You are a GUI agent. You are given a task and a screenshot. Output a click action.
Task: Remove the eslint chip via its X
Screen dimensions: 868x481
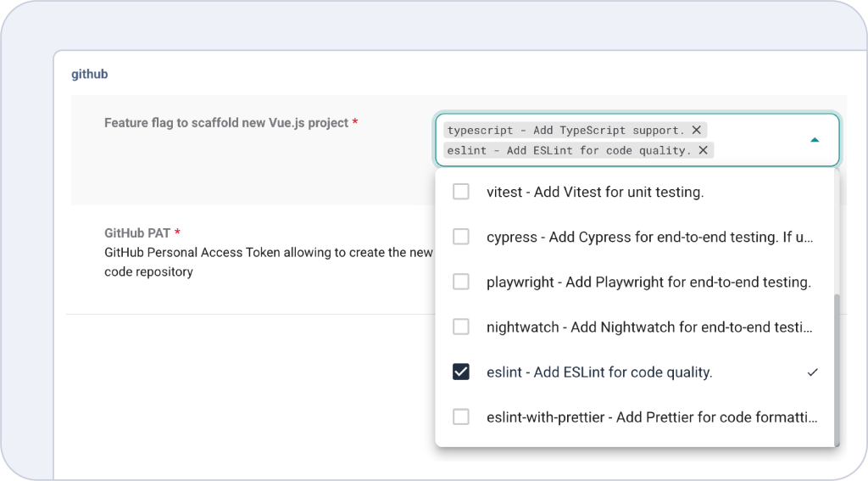tap(703, 150)
